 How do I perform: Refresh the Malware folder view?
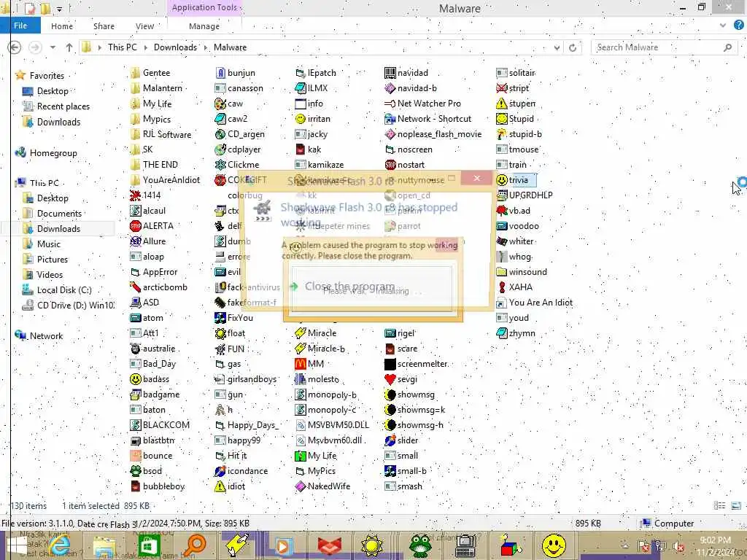pyautogui.click(x=573, y=47)
